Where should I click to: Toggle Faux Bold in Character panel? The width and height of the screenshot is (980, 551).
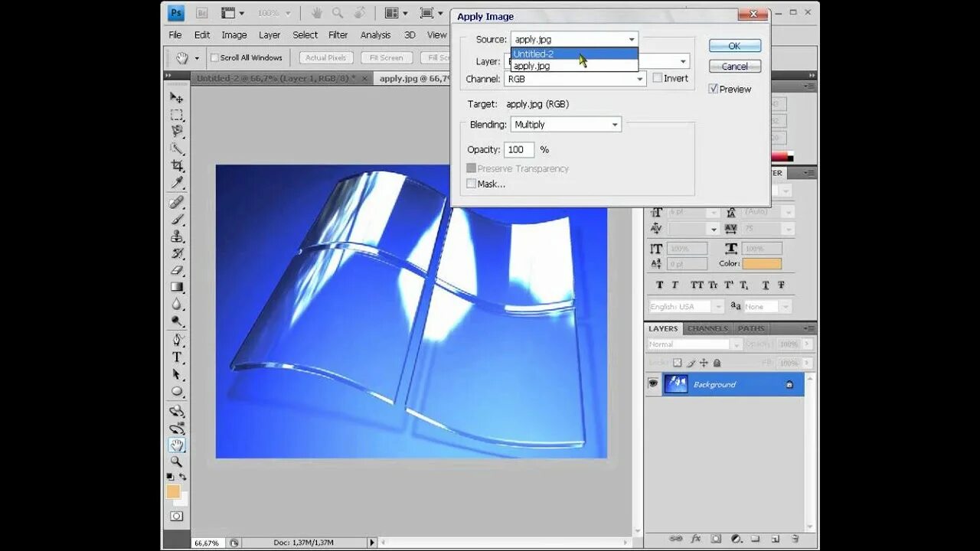tap(660, 285)
